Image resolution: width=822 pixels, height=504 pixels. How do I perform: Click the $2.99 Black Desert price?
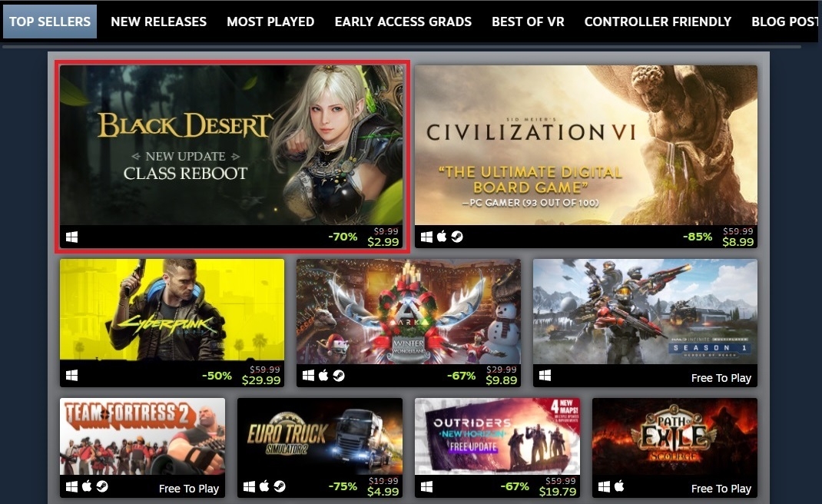[x=383, y=242]
